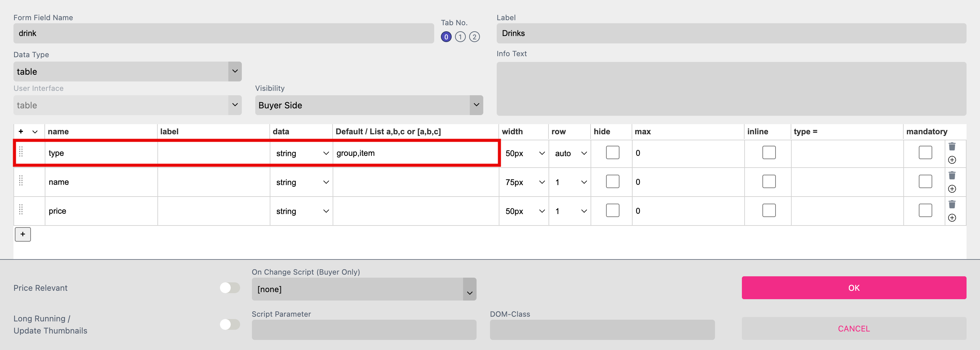
Task: Click the Script Parameter input
Action: point(364,330)
